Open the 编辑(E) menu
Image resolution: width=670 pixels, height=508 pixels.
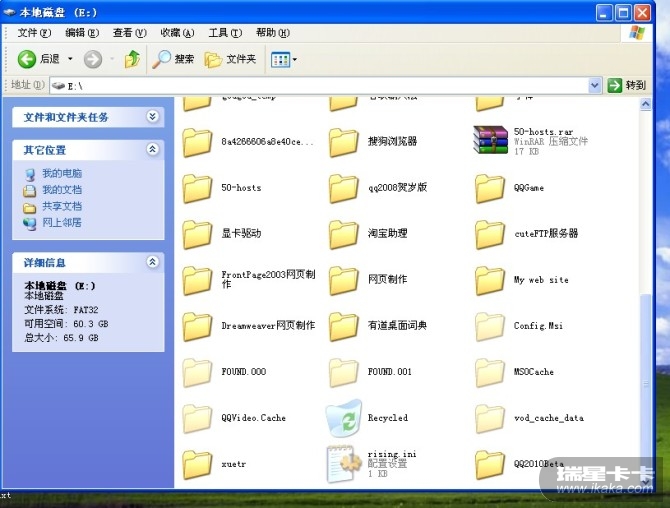(x=82, y=33)
